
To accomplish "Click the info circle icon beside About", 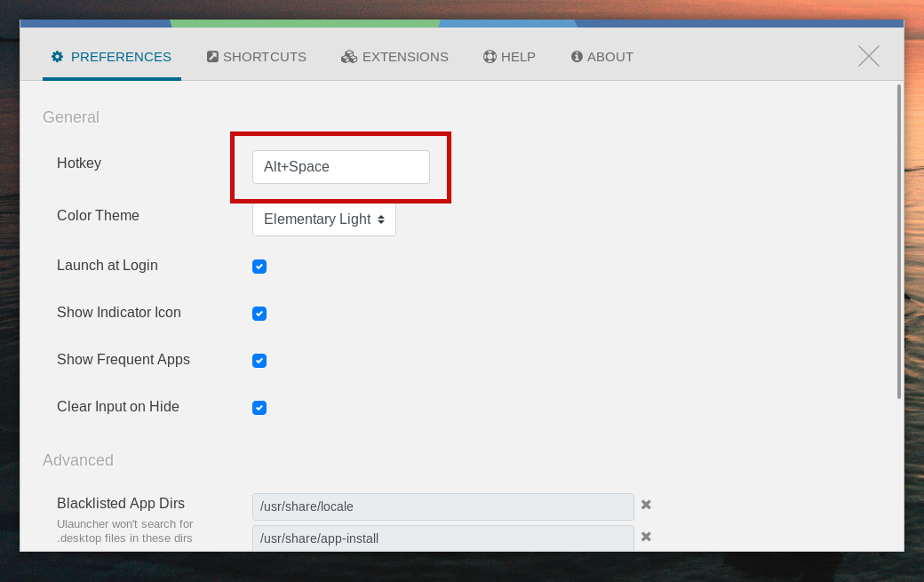I will [577, 57].
